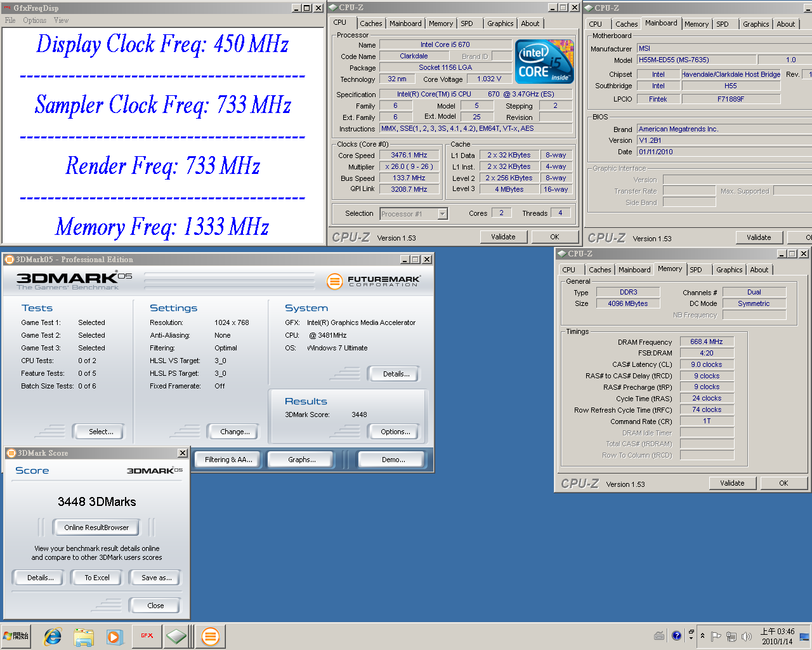This screenshot has height=650, width=812.
Task: Click GfxFreqDisp title bar icon
Action: point(7,8)
